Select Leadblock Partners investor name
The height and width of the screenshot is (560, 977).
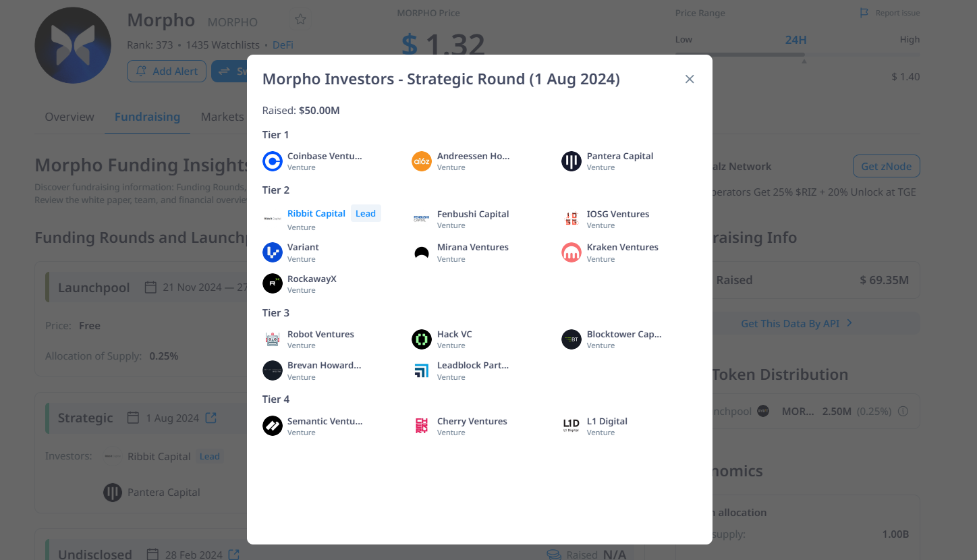click(x=473, y=365)
